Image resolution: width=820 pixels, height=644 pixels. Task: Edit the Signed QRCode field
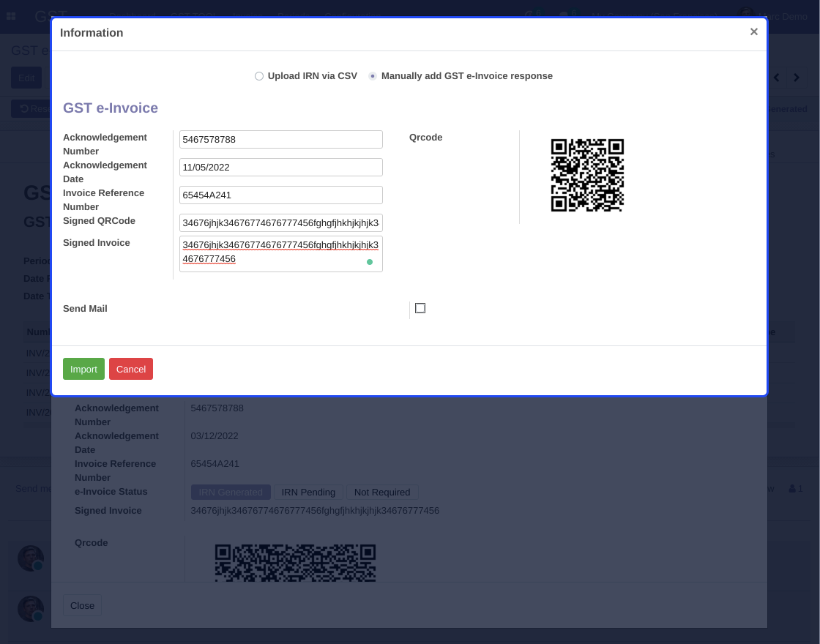[281, 222]
